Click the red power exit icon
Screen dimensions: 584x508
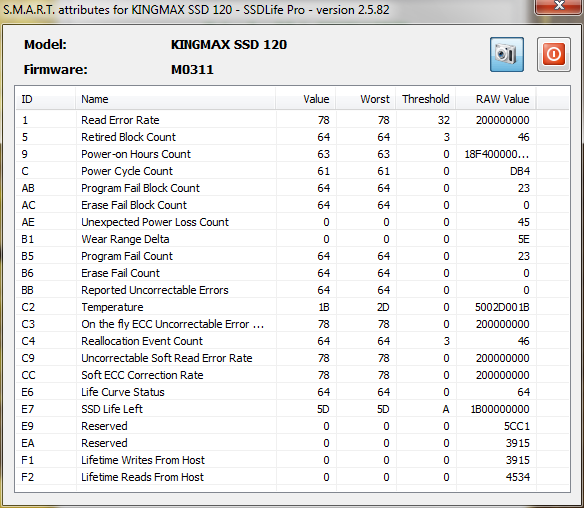point(553,54)
